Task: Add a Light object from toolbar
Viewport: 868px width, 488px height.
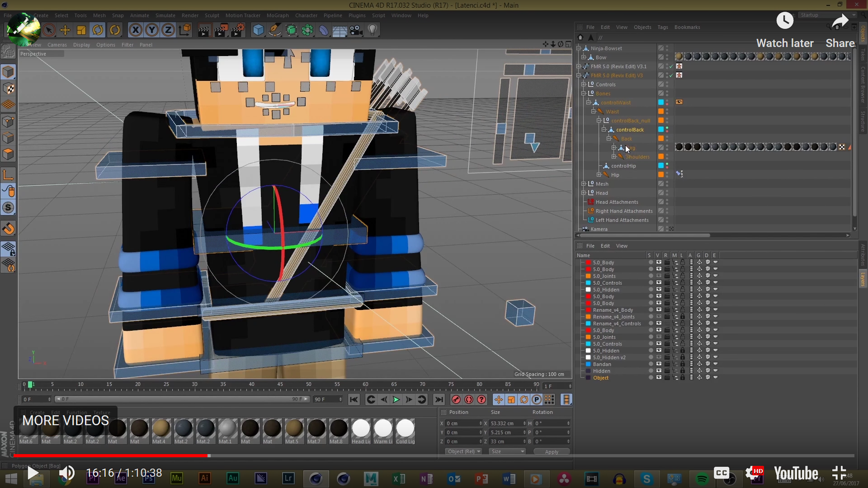Action: click(373, 30)
